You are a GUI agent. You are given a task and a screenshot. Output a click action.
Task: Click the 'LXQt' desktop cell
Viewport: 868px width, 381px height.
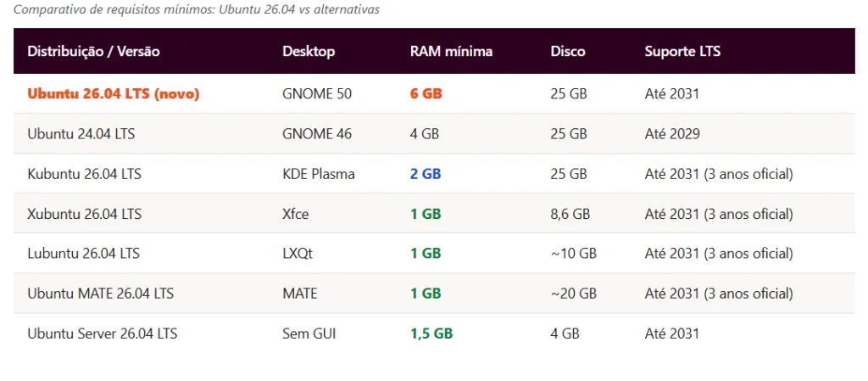296,254
